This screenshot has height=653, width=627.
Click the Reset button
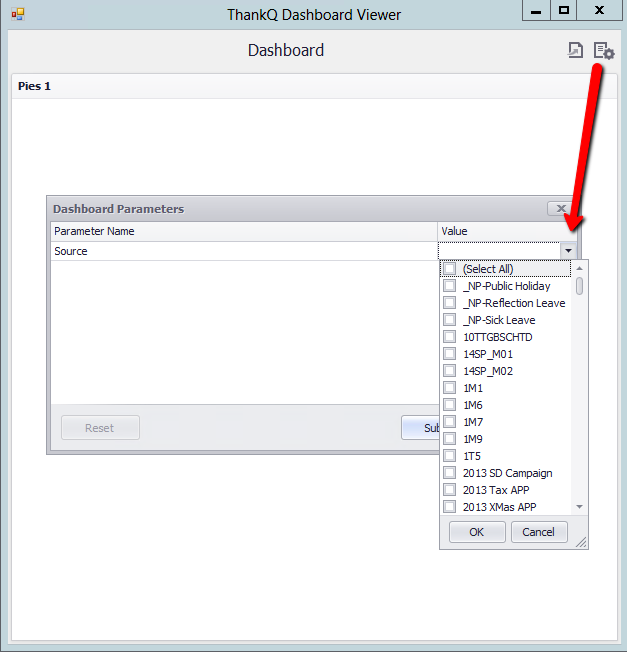tap(100, 428)
